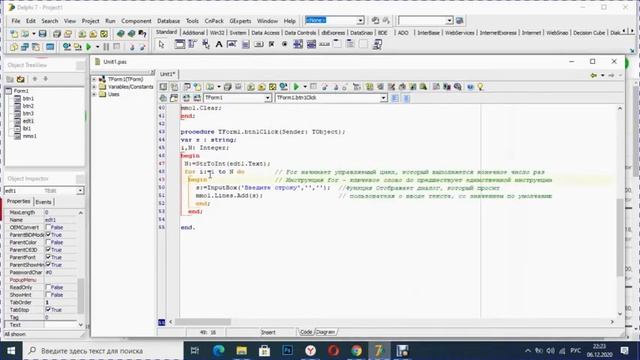Click the yellow back navigation arrow in editor
Image resolution: width=640 pixels, height=360 pixels.
coord(594,75)
